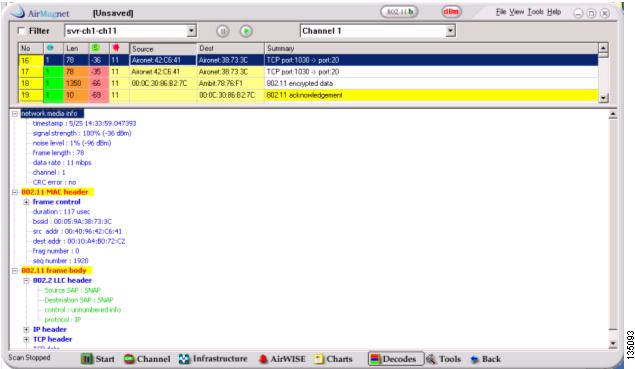Click the seq number : 1920 line
Viewport: 635px width, 369px height.
[x=60, y=261]
